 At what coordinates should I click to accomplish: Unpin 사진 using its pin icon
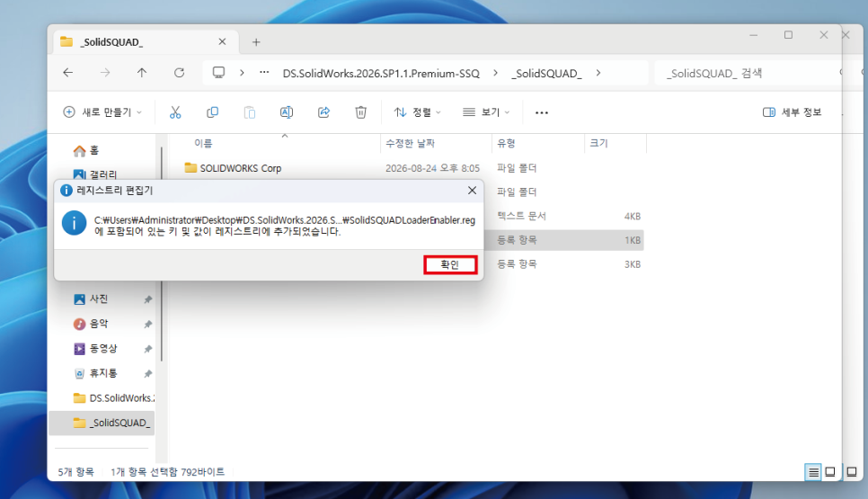[147, 299]
